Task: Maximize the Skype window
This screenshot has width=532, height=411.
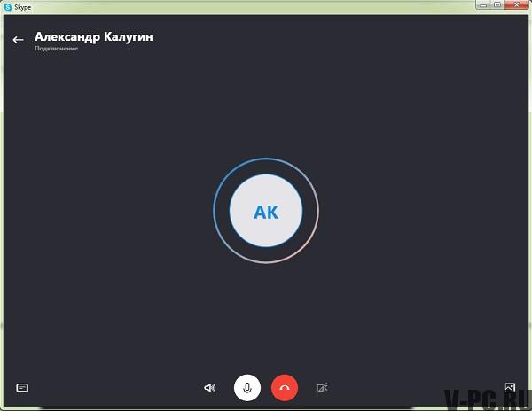Action: 497,4
